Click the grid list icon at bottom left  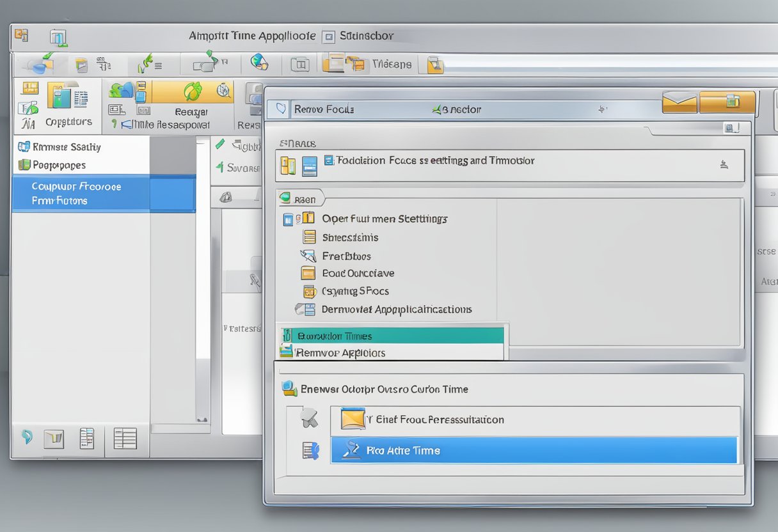coord(125,438)
